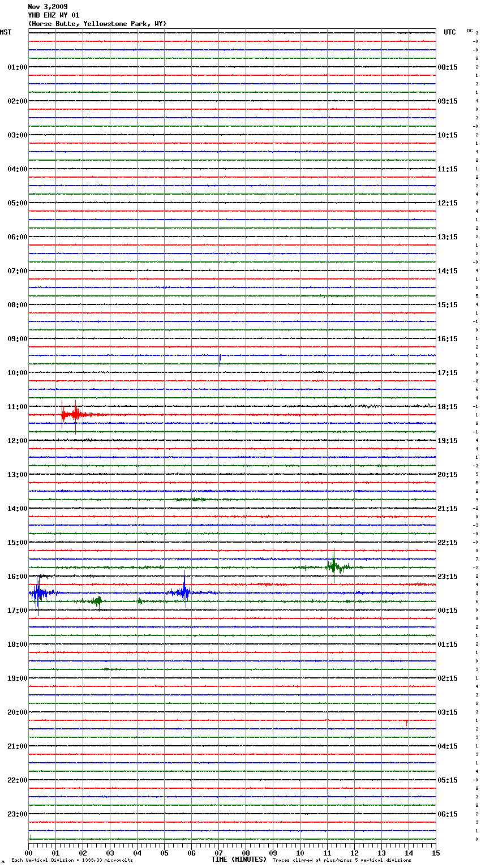
Task: Select the 23:00 MST time label
Action: click(17, 814)
